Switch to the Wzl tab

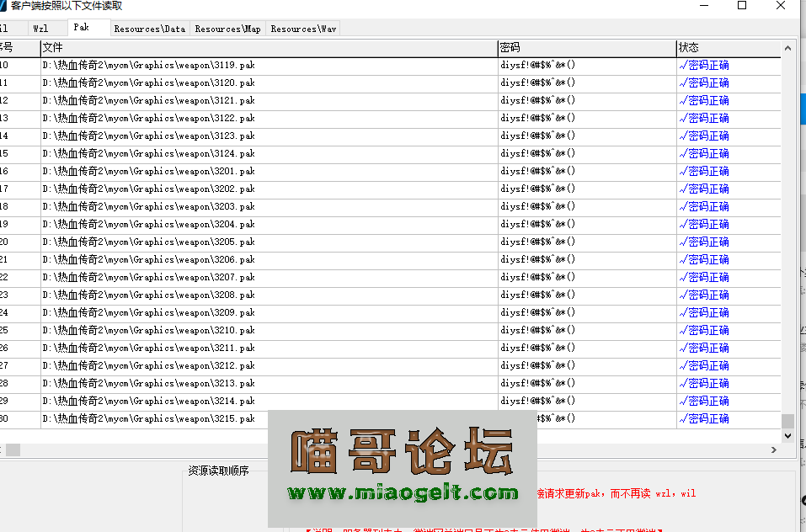click(x=40, y=28)
